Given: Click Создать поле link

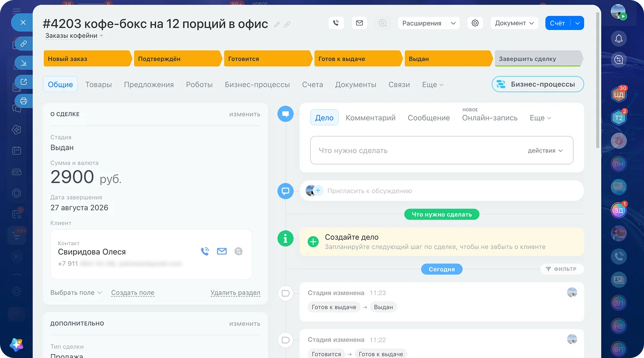Looking at the screenshot, I should 133,293.
